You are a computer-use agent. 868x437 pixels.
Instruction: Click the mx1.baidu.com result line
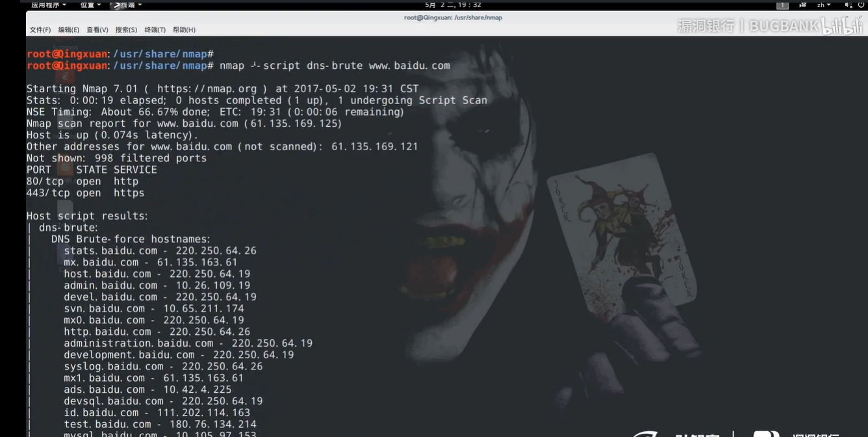pos(154,378)
